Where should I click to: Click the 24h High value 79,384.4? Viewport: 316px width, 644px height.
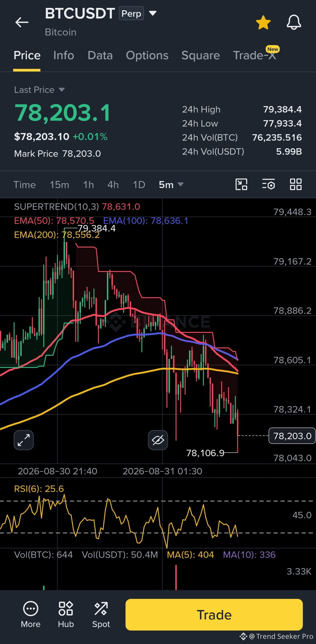pyautogui.click(x=282, y=109)
